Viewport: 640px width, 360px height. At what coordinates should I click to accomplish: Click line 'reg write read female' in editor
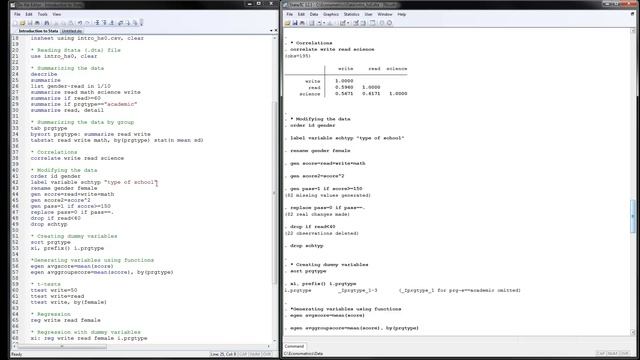point(65,320)
